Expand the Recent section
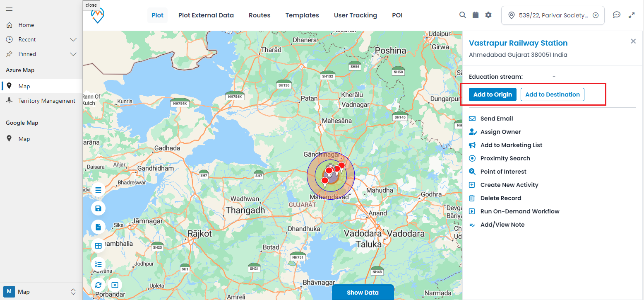The height and width of the screenshot is (300, 644). point(73,40)
